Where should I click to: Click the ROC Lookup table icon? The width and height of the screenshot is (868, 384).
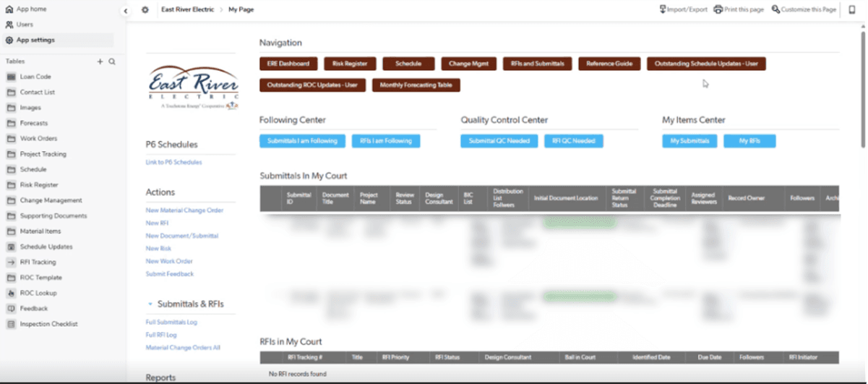click(11, 294)
